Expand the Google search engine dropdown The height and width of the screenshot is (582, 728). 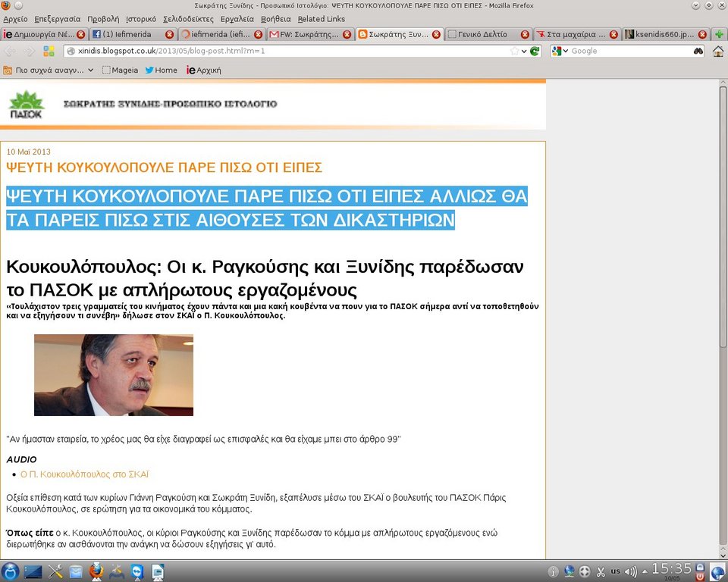tap(560, 51)
